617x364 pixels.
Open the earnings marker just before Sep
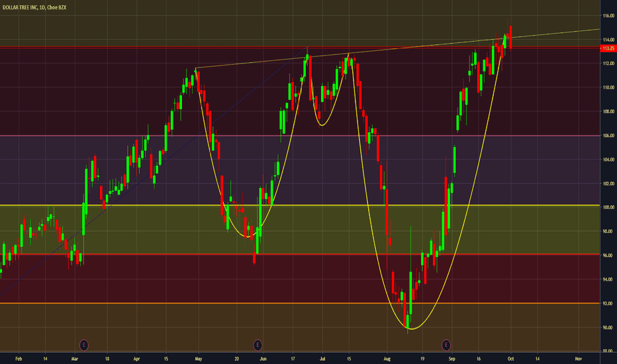click(446, 345)
